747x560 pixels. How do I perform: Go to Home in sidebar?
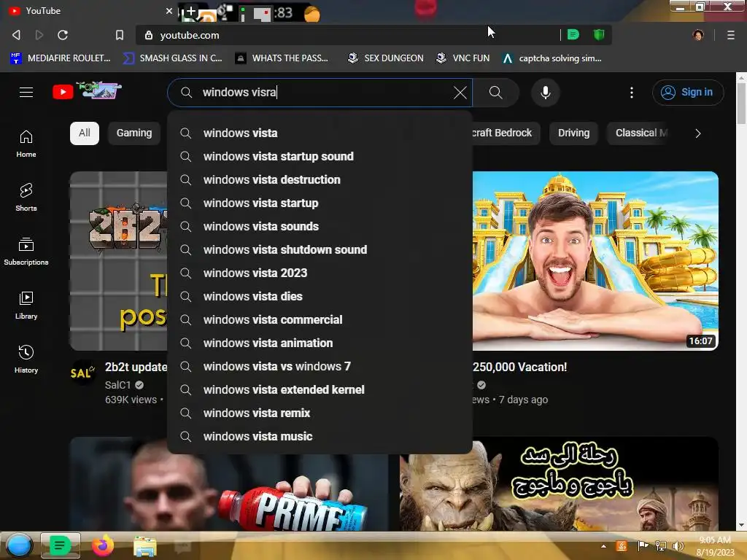pos(26,144)
